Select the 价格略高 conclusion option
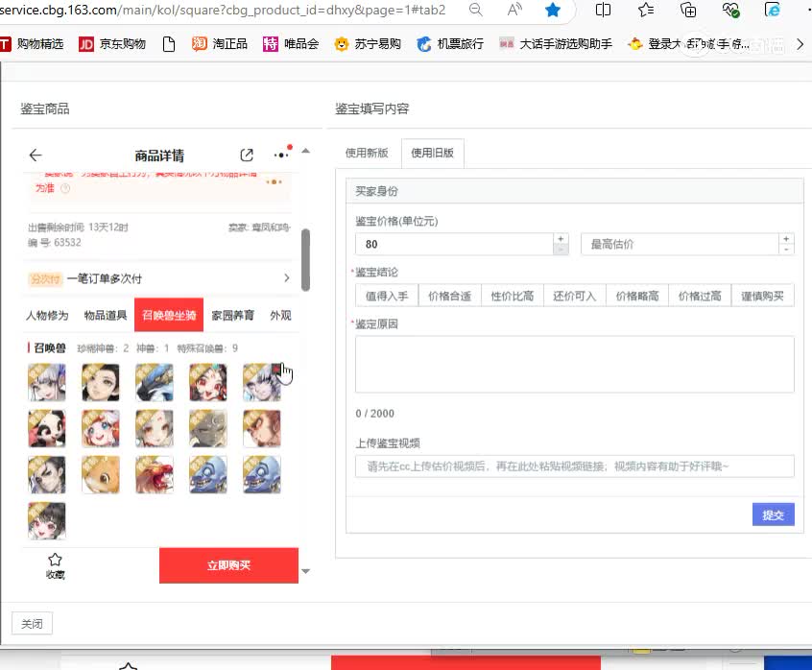 (x=637, y=296)
